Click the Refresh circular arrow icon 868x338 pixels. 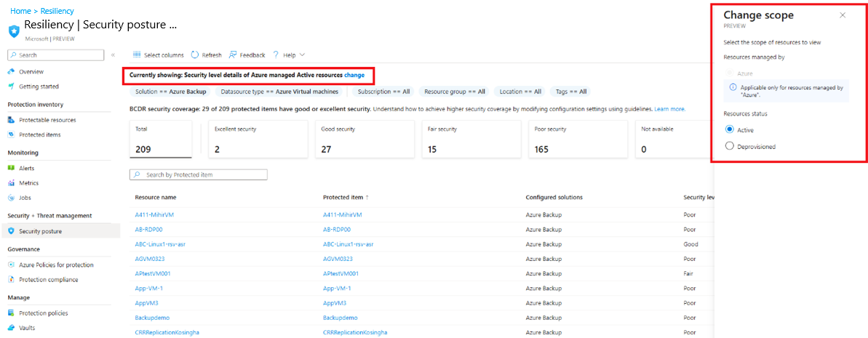click(x=195, y=55)
